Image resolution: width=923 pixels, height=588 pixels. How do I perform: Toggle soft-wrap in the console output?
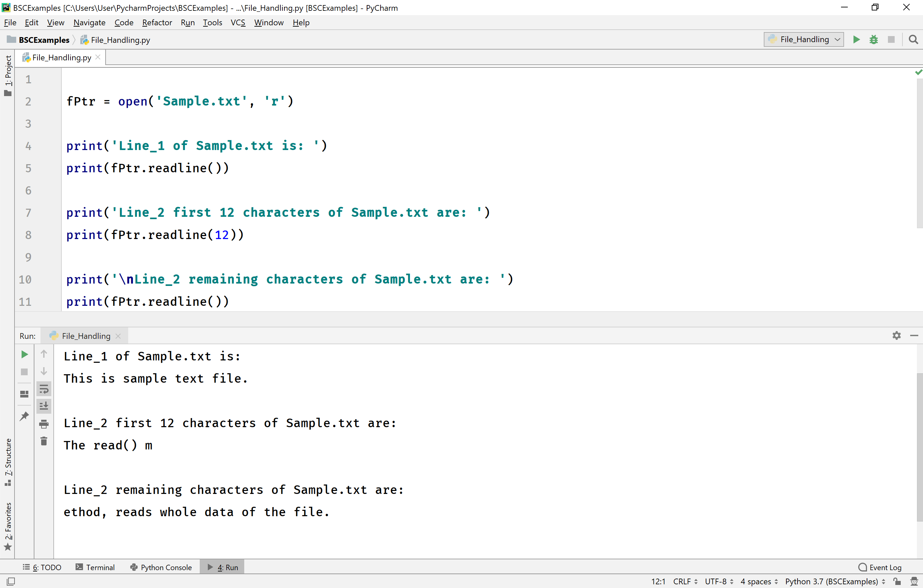[x=44, y=389]
